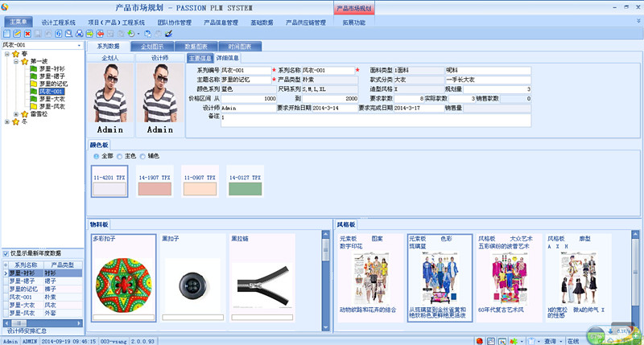
Task: Select 梦里-大衣 in the tree
Action: tap(52, 99)
